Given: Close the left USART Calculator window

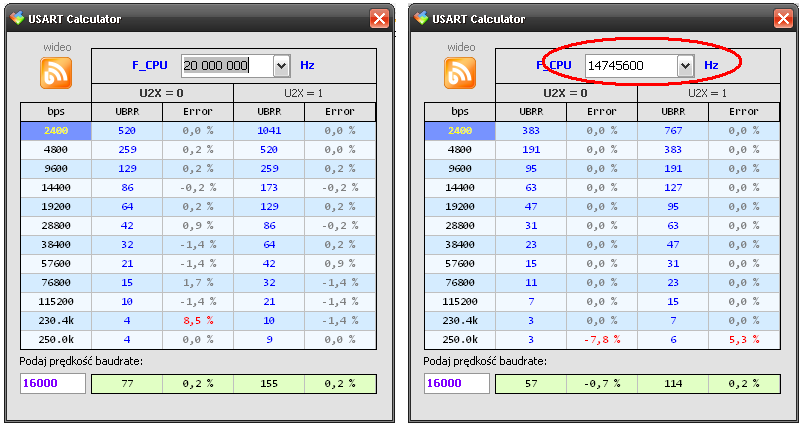Looking at the screenshot, I should 380,19.
